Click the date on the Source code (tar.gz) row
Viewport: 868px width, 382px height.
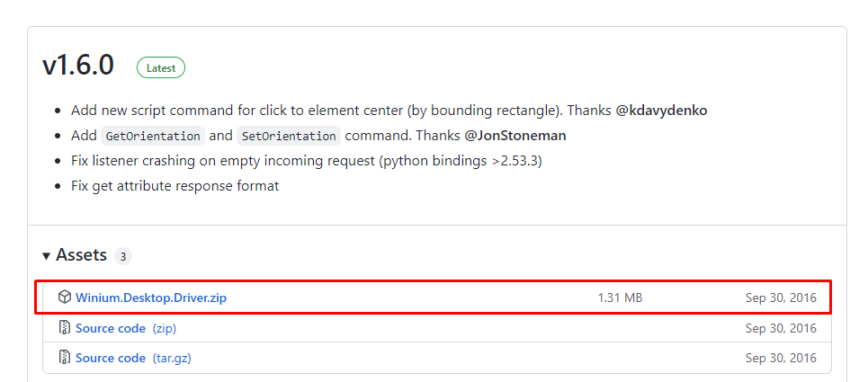[x=781, y=358]
